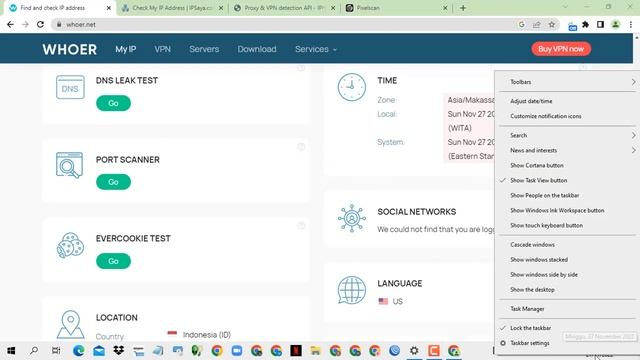Expand the Toolbars submenu
Image resolution: width=640 pixels, height=360 pixels.
(x=567, y=82)
